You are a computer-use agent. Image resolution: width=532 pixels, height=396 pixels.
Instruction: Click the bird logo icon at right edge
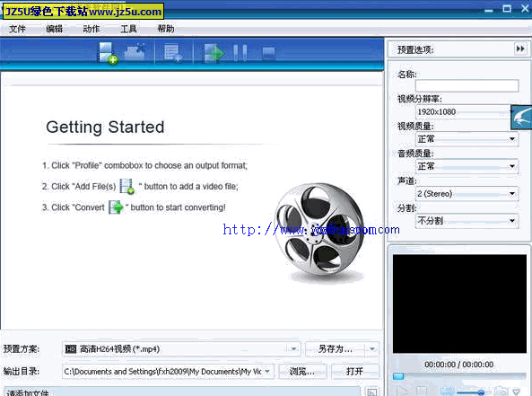tap(521, 117)
